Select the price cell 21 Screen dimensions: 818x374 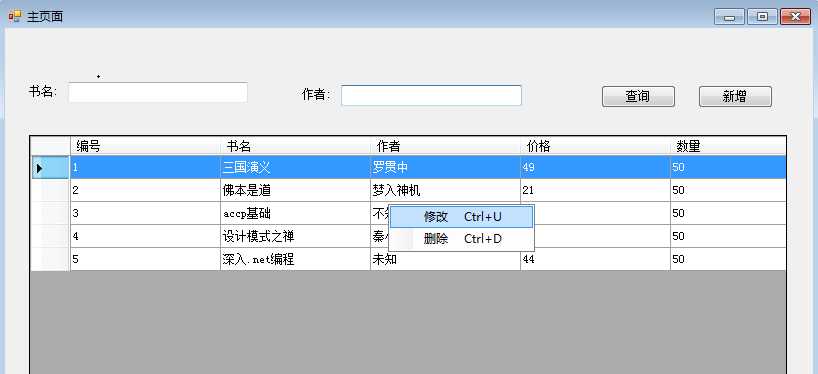point(595,190)
